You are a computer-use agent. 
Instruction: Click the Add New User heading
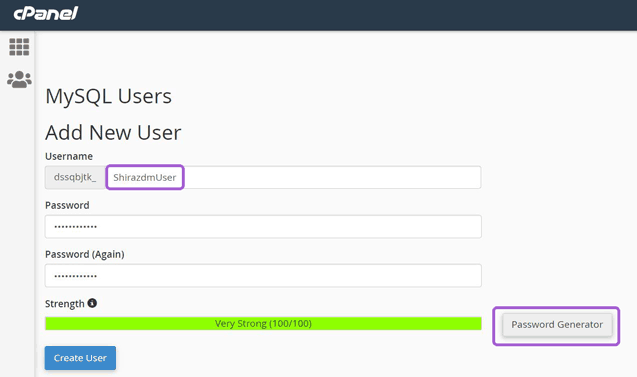pyautogui.click(x=113, y=133)
